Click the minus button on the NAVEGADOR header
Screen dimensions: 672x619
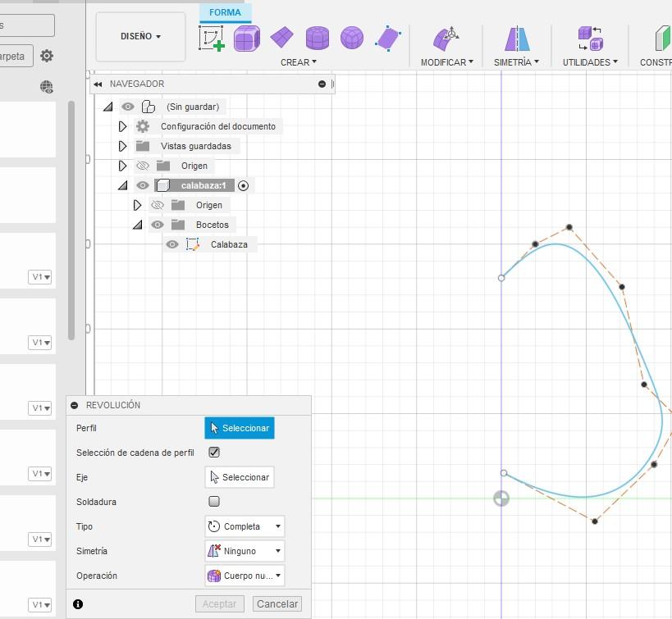(322, 84)
